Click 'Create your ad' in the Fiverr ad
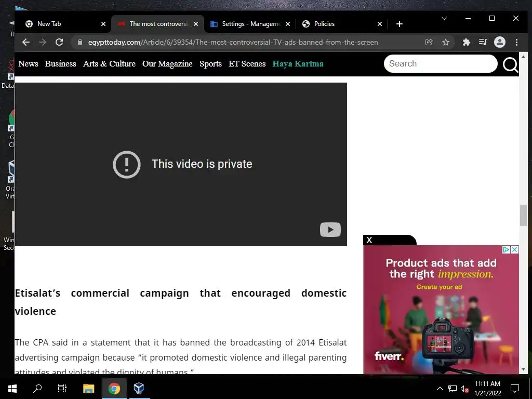 pyautogui.click(x=439, y=287)
